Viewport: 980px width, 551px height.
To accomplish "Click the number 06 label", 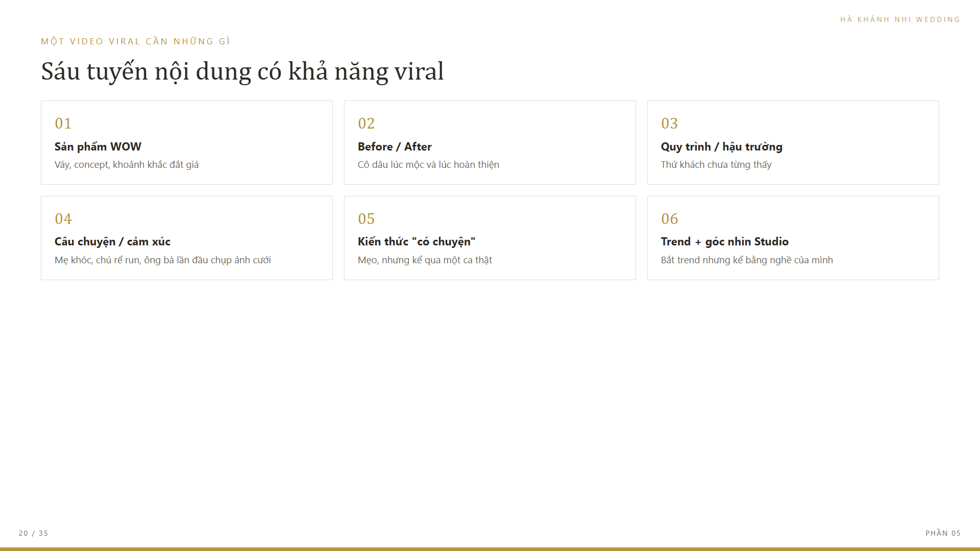I will (670, 219).
